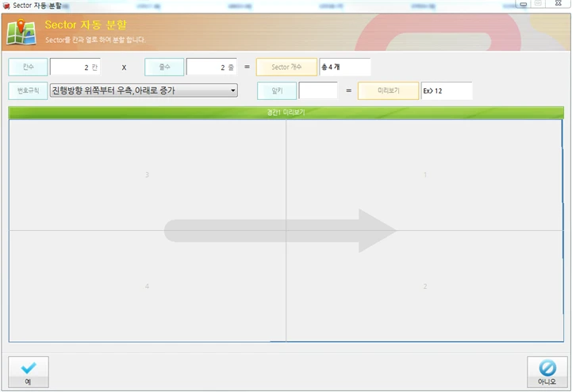Click the 번호규칙 label
The width and height of the screenshot is (572, 392).
28,91
